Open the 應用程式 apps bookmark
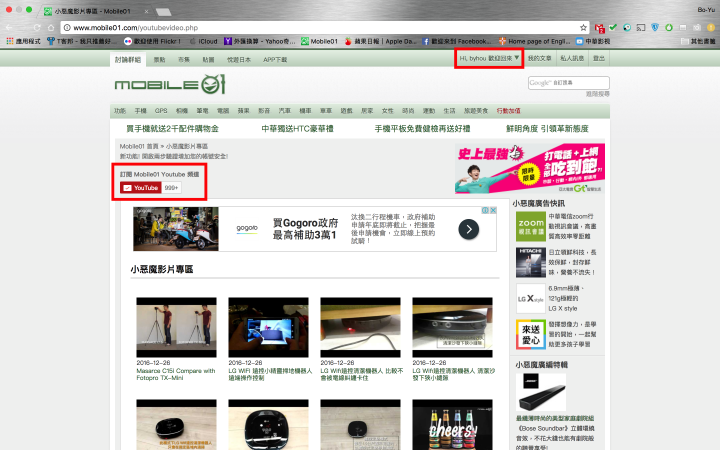 click(23, 41)
